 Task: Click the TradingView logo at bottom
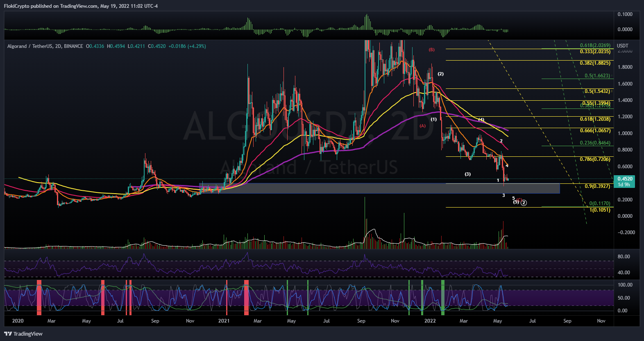point(23,334)
